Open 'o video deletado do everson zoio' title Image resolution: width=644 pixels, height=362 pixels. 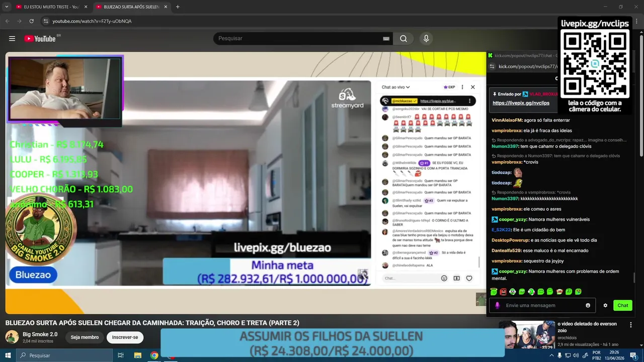pos(587,327)
